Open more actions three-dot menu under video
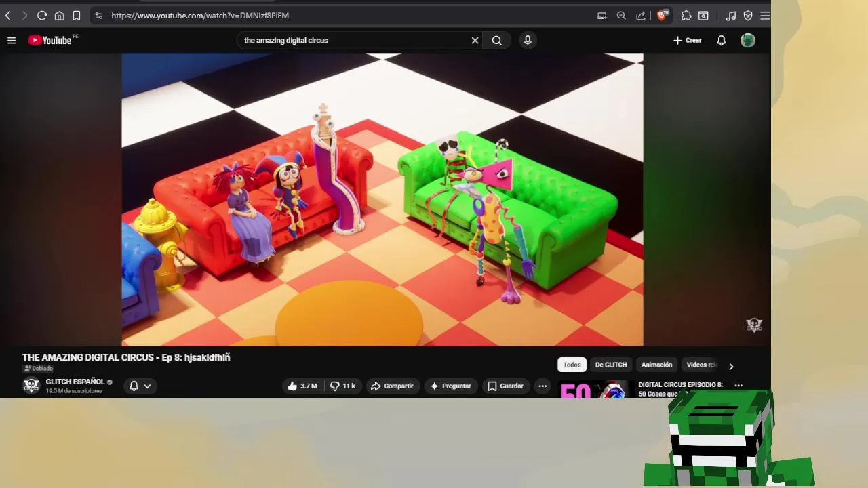 pyautogui.click(x=542, y=386)
